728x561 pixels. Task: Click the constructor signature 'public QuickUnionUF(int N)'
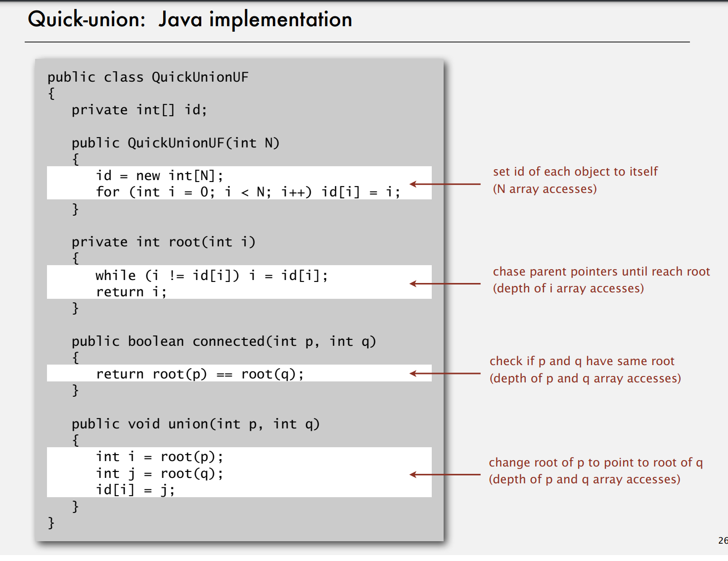point(176,143)
